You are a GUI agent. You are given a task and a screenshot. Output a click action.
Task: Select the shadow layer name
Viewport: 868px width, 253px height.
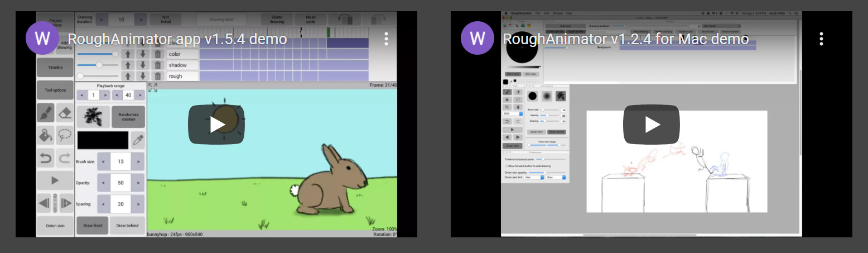182,65
